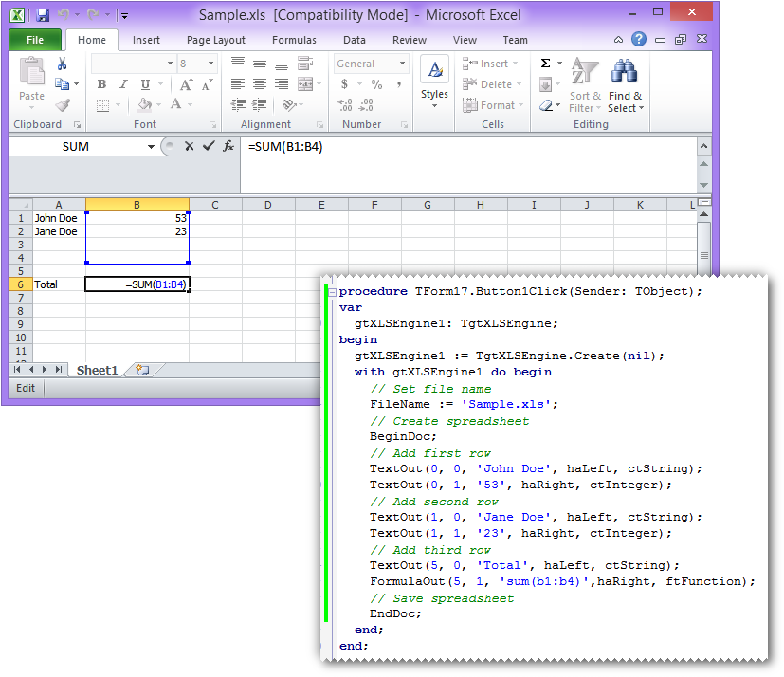Open the Fill down-arrow tool
This screenshot has height=677, width=784.
coord(545,84)
